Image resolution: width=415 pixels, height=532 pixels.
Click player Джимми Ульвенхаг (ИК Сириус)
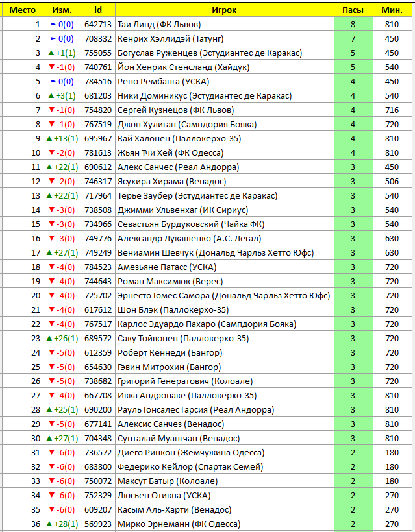pyautogui.click(x=182, y=210)
